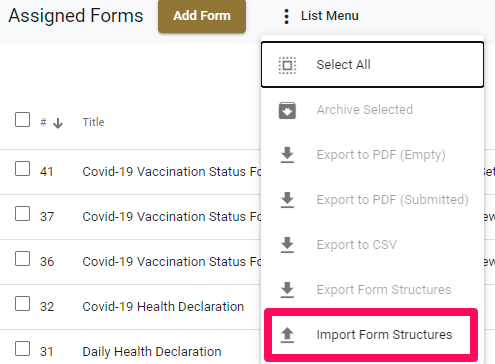Click the Export to PDF (Submitted) download icon
The image size is (495, 364).
pyautogui.click(x=287, y=200)
